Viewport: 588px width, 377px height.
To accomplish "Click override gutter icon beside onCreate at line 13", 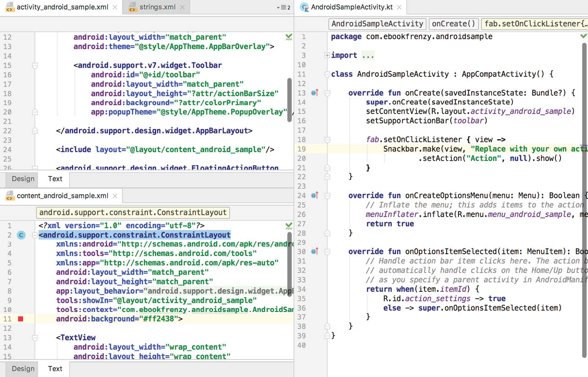I will (314, 93).
